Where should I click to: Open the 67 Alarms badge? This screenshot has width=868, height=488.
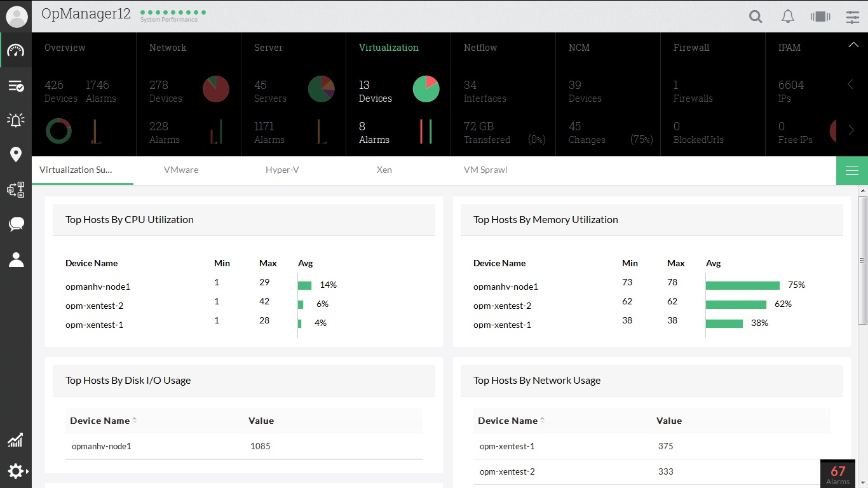click(x=837, y=474)
